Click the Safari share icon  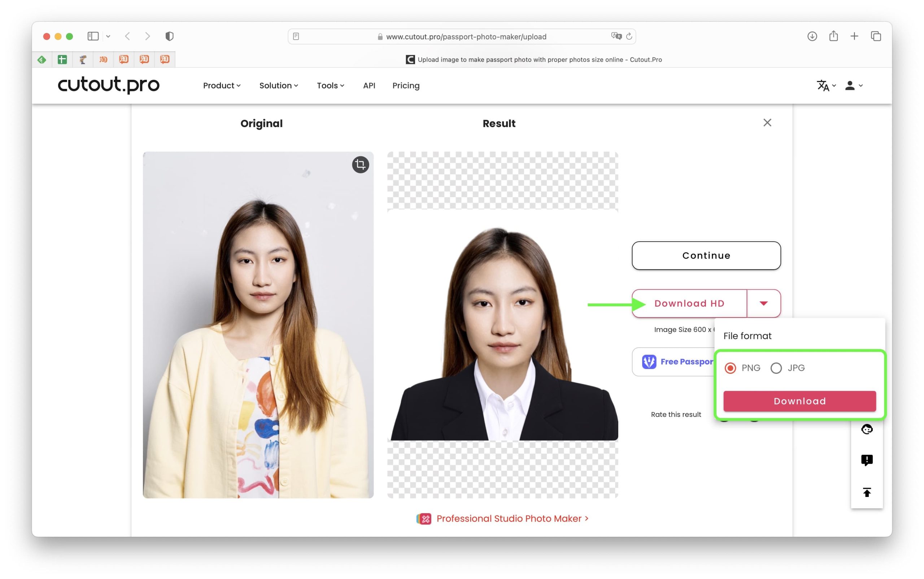click(x=833, y=36)
